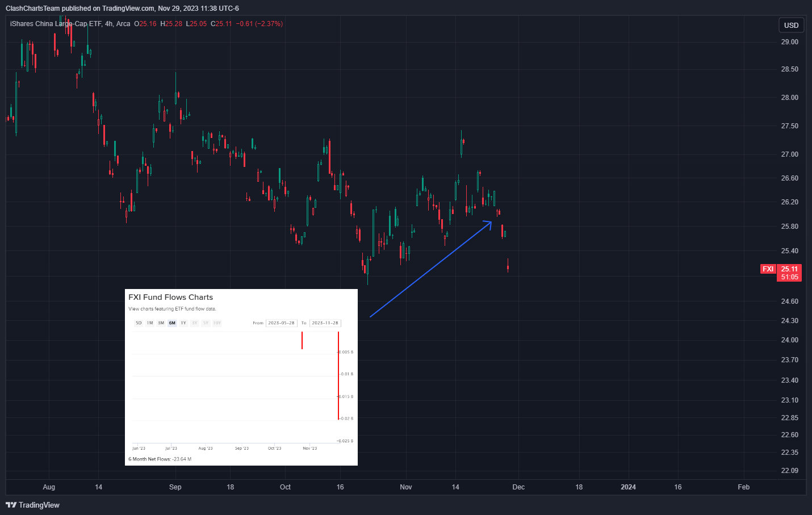Click the −0.61 (−2.37%) change value
Image resolution: width=812 pixels, height=515 pixels.
click(x=259, y=24)
